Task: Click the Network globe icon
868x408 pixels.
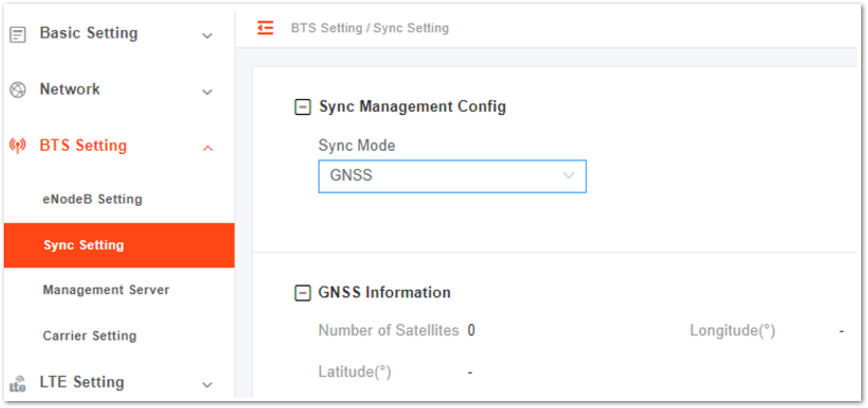Action: [19, 90]
